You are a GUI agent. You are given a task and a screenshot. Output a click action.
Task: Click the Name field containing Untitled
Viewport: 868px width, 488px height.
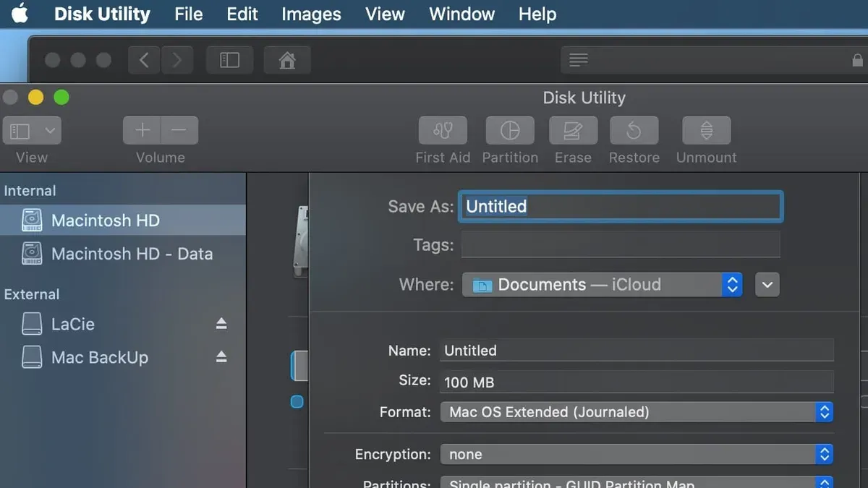[637, 351]
